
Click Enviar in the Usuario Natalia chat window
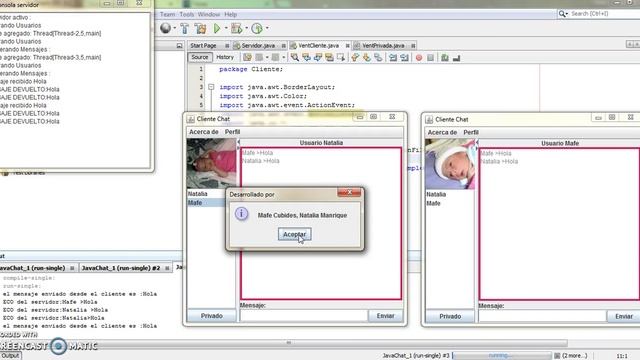(385, 316)
